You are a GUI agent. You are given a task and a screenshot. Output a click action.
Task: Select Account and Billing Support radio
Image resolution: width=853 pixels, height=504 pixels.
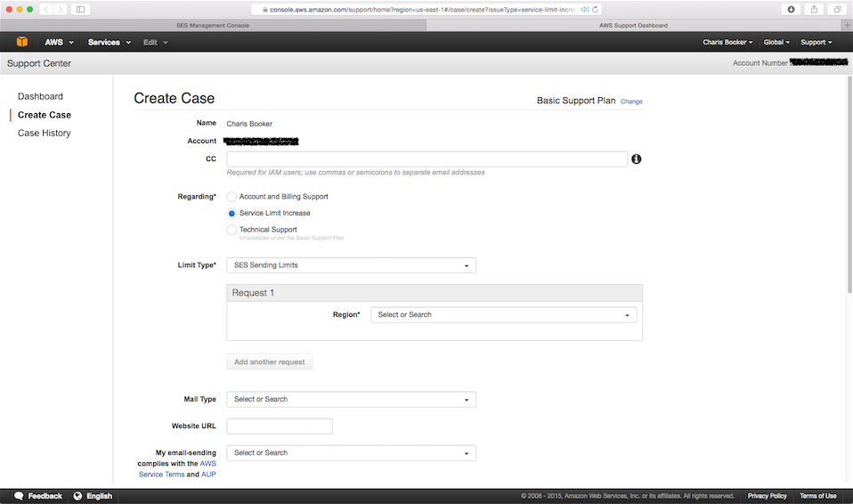pos(232,197)
